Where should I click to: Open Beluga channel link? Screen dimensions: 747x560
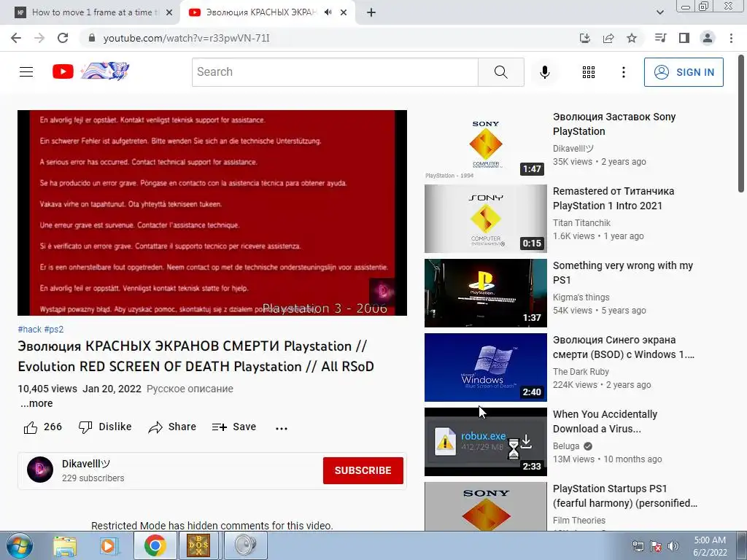[x=566, y=446]
